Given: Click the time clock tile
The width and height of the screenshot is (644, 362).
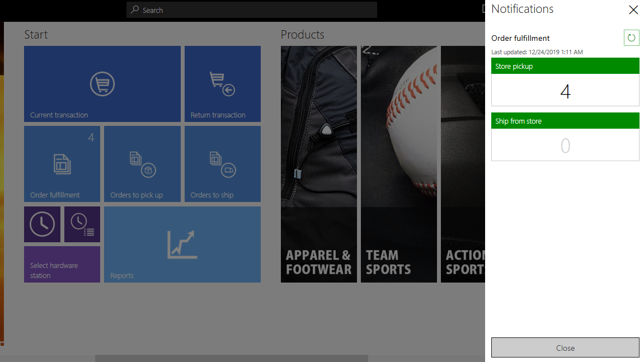Looking at the screenshot, I should 43,224.
